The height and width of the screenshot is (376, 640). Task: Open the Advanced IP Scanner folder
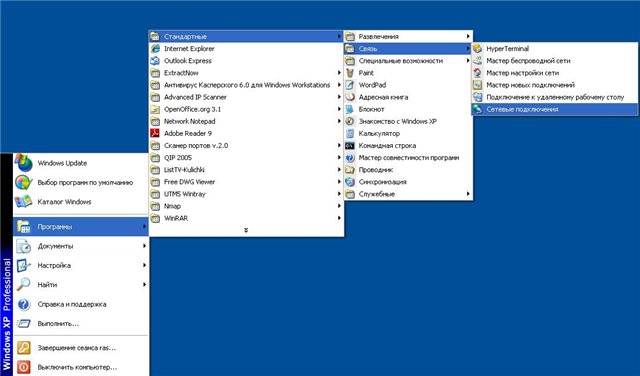(246, 97)
